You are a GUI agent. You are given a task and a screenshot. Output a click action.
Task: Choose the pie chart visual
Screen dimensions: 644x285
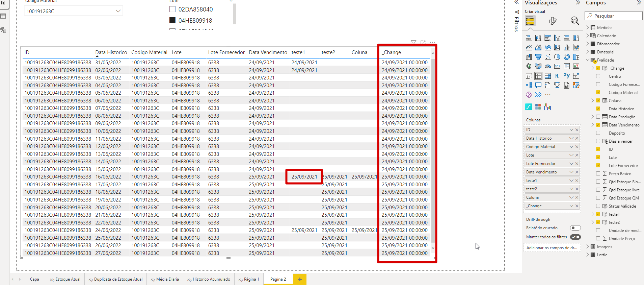(x=557, y=57)
